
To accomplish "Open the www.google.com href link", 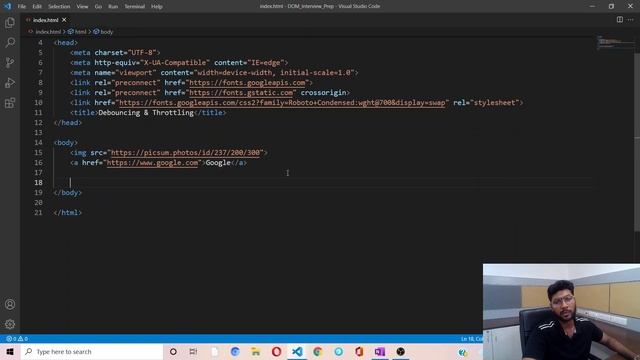I will click(x=152, y=162).
